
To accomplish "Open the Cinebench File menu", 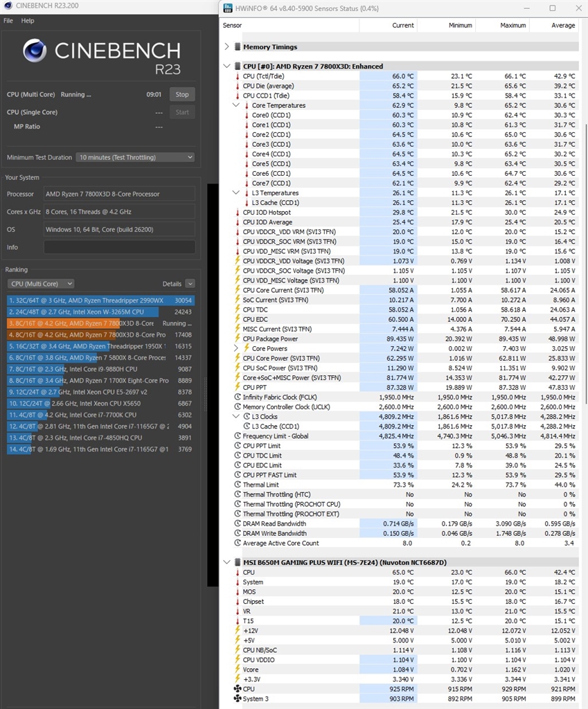I will (x=8, y=21).
